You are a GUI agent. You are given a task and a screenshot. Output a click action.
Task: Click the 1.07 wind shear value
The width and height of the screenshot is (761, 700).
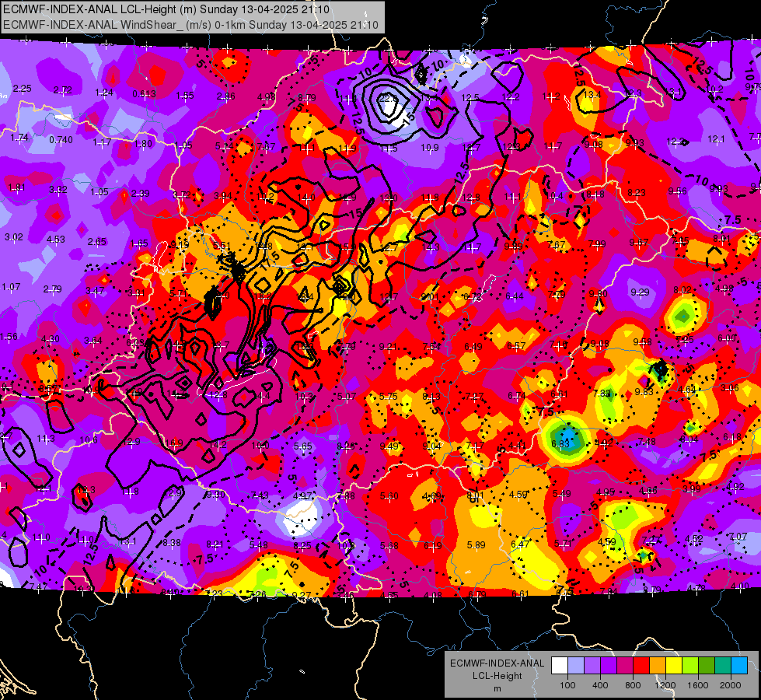(x=11, y=286)
